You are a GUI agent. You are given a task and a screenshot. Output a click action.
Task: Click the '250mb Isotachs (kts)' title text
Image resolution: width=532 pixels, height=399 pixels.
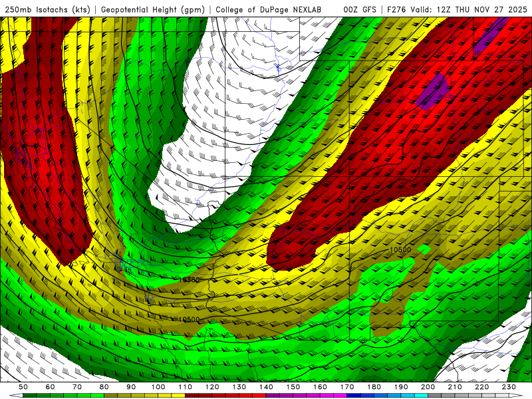coord(48,9)
